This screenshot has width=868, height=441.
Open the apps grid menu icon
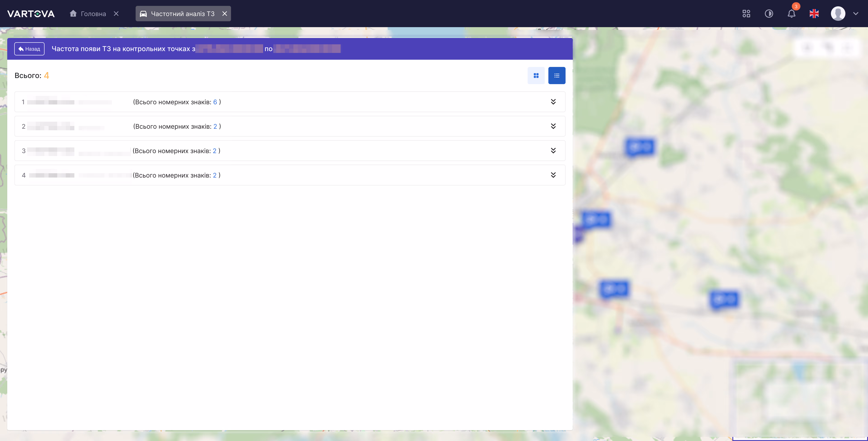[746, 14]
